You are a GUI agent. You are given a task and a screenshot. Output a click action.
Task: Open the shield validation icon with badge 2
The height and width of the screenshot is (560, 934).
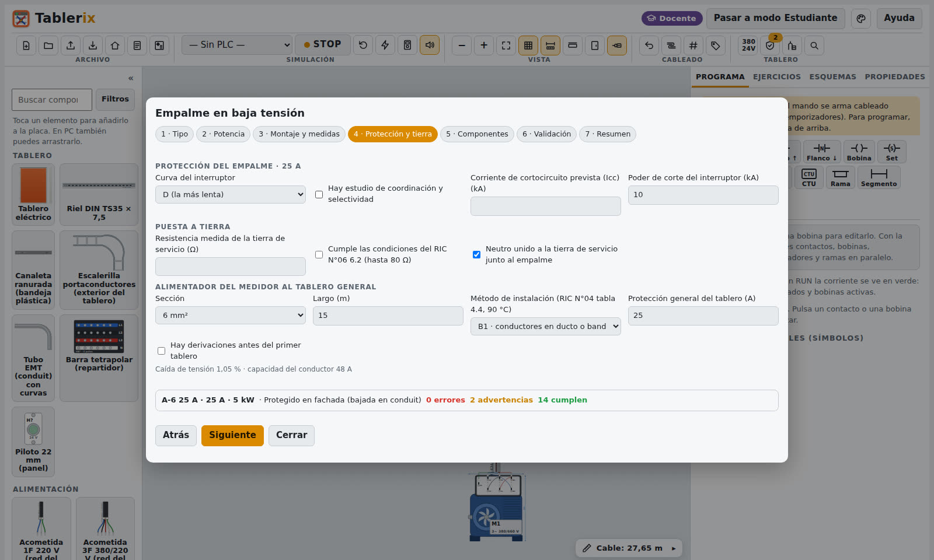point(771,45)
